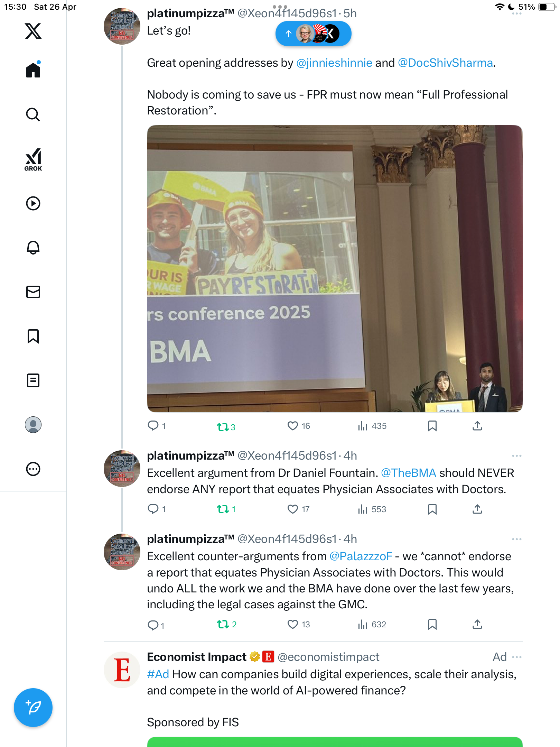Toggle repost on the opening addresses tweet

pos(223,427)
